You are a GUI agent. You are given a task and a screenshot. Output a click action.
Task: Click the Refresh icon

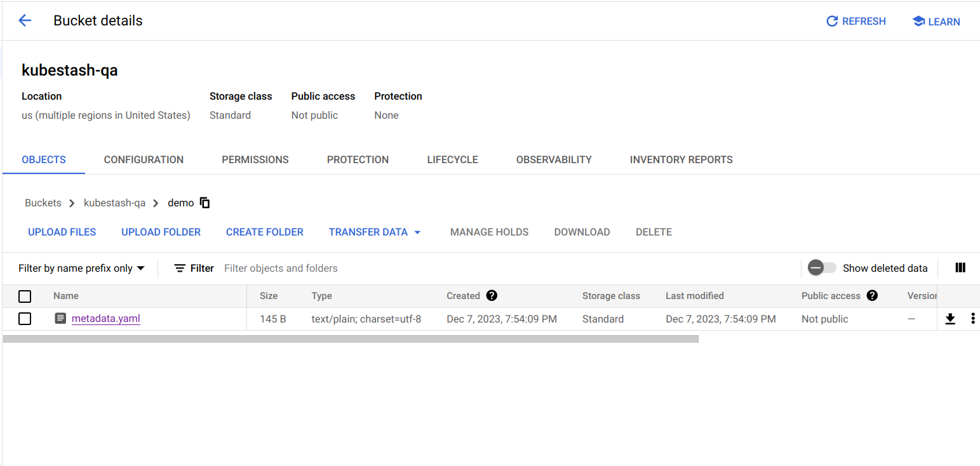[855, 21]
